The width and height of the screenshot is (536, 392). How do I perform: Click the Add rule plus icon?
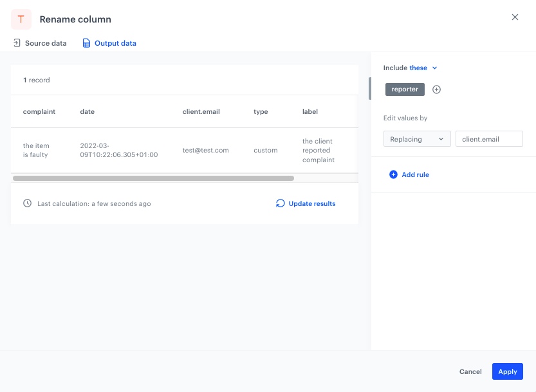(393, 174)
